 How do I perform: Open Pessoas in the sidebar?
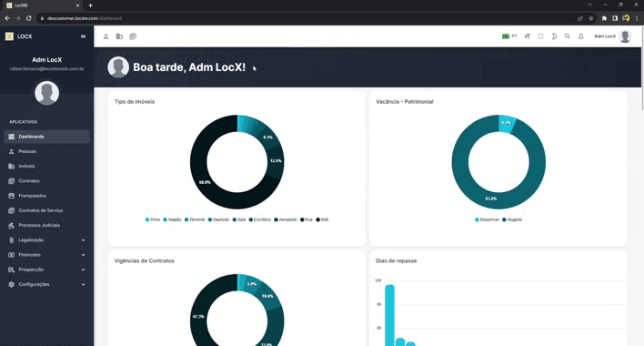tap(46, 151)
